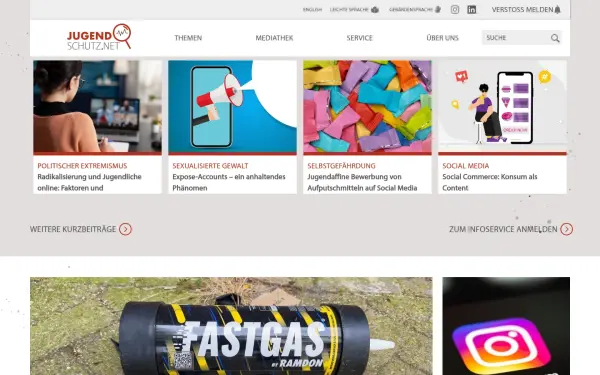Open article Jugendaffine Bewerbung von Aufputschmitteln
This screenshot has width=600, height=375.
[x=362, y=183]
